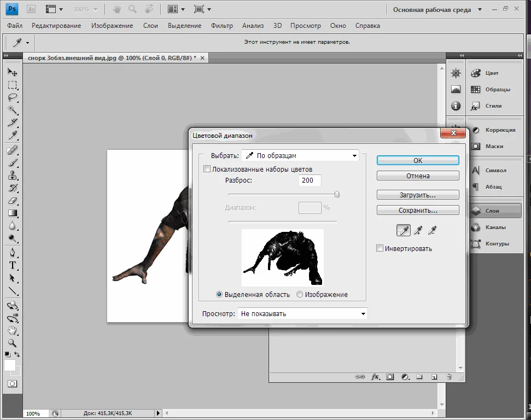Click the Subtract from Sample eyedropper
531x420 pixels.
click(x=433, y=231)
